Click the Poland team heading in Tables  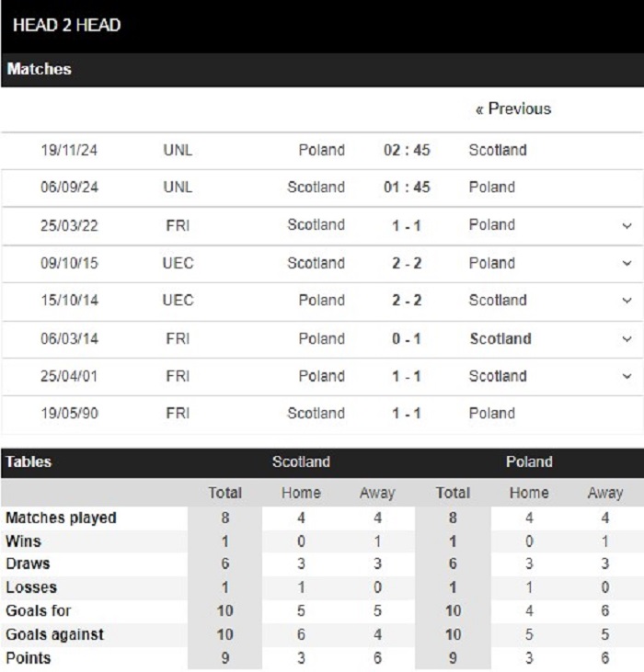pyautogui.click(x=529, y=462)
